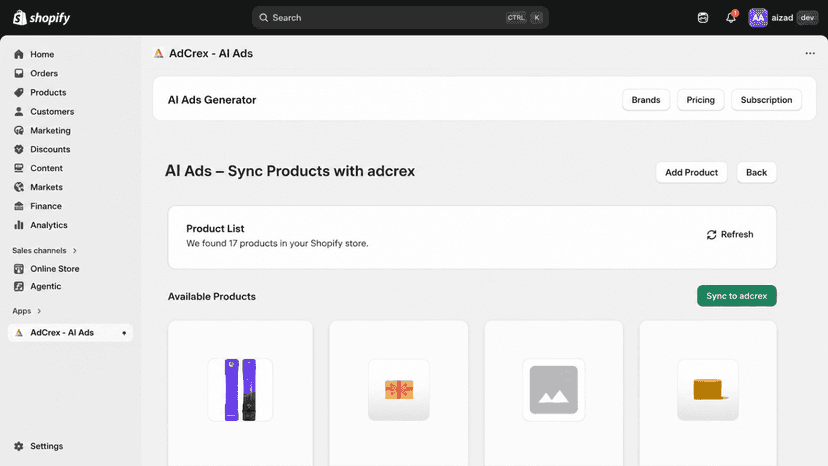The image size is (828, 466).
Task: Navigate to Customers
Action: pyautogui.click(x=52, y=111)
